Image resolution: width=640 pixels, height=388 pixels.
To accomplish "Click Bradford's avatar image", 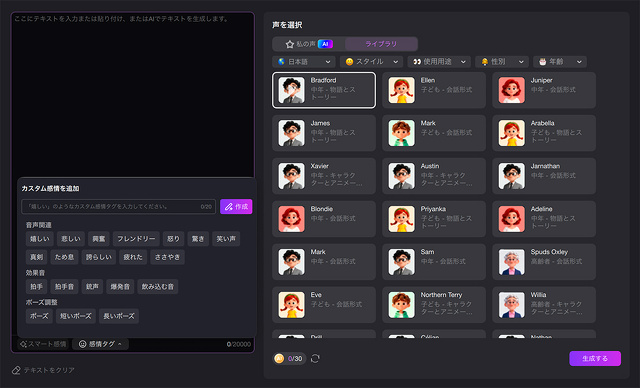I will click(291, 90).
